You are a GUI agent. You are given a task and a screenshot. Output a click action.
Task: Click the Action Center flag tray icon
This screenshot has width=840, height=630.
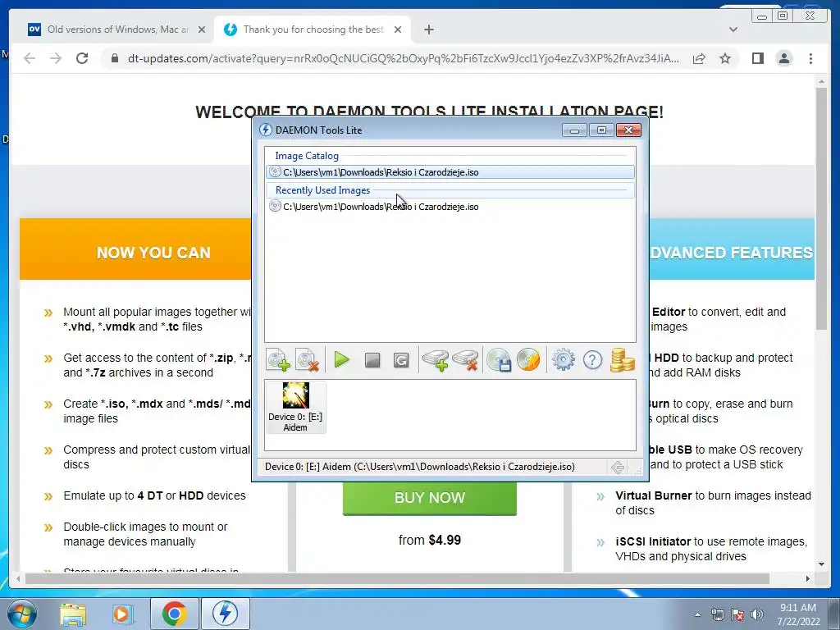[x=737, y=614]
